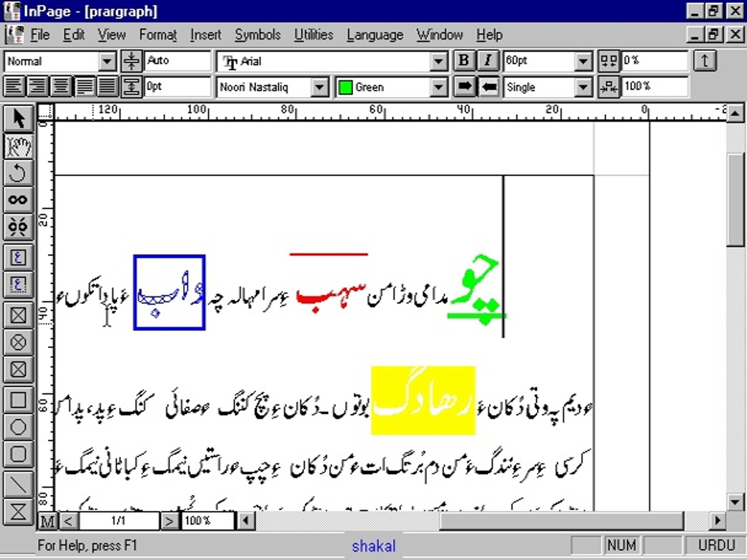Click the paragraph spacing icon beside 0pt
Image resolution: width=747 pixels, height=560 pixels.
(x=132, y=87)
